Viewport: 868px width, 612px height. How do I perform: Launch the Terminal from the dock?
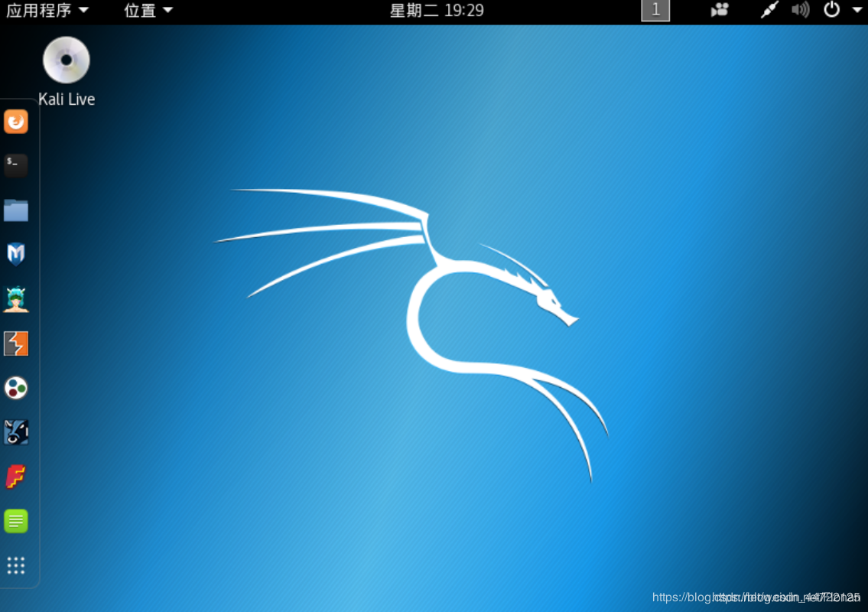tap(16, 165)
